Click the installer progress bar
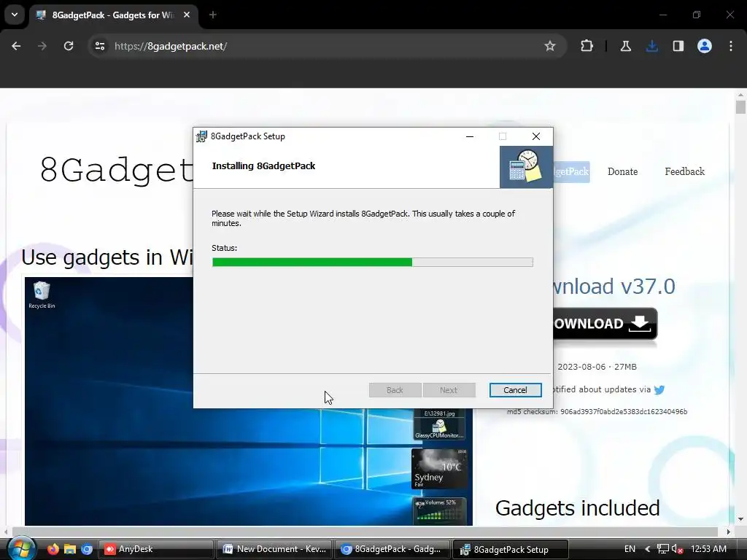 click(x=373, y=262)
